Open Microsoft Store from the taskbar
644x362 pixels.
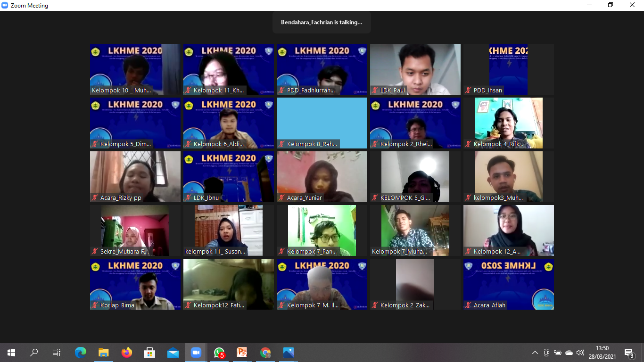click(150, 353)
